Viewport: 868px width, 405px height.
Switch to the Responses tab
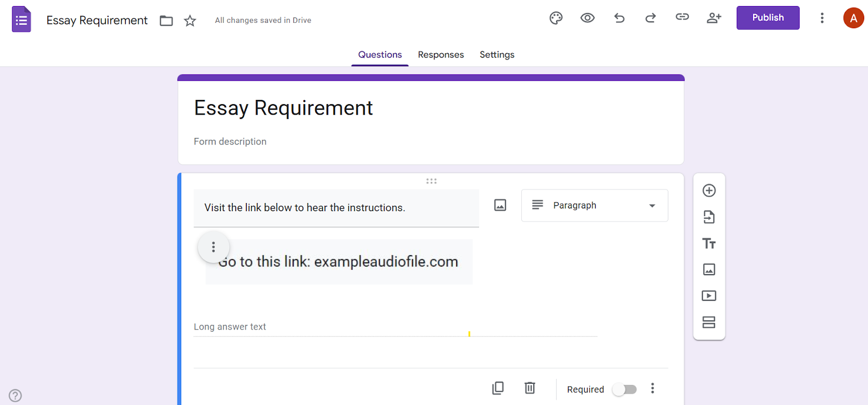[x=441, y=55]
